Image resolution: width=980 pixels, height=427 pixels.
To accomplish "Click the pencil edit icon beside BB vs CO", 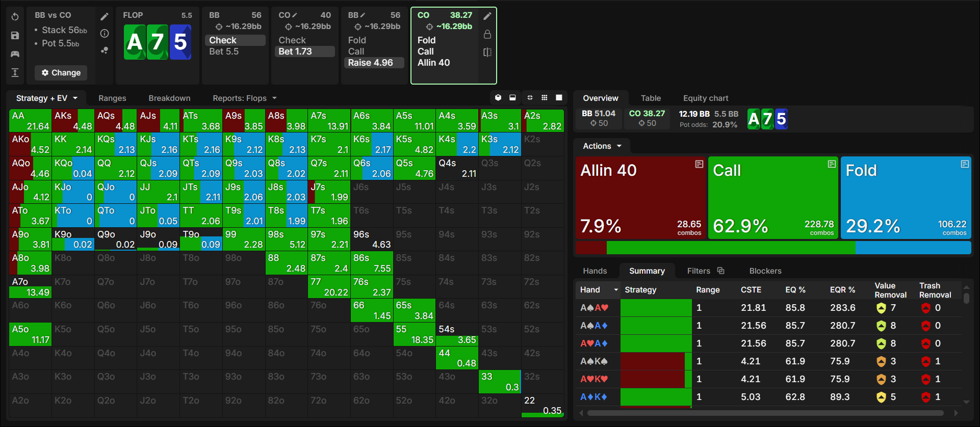I will [105, 16].
